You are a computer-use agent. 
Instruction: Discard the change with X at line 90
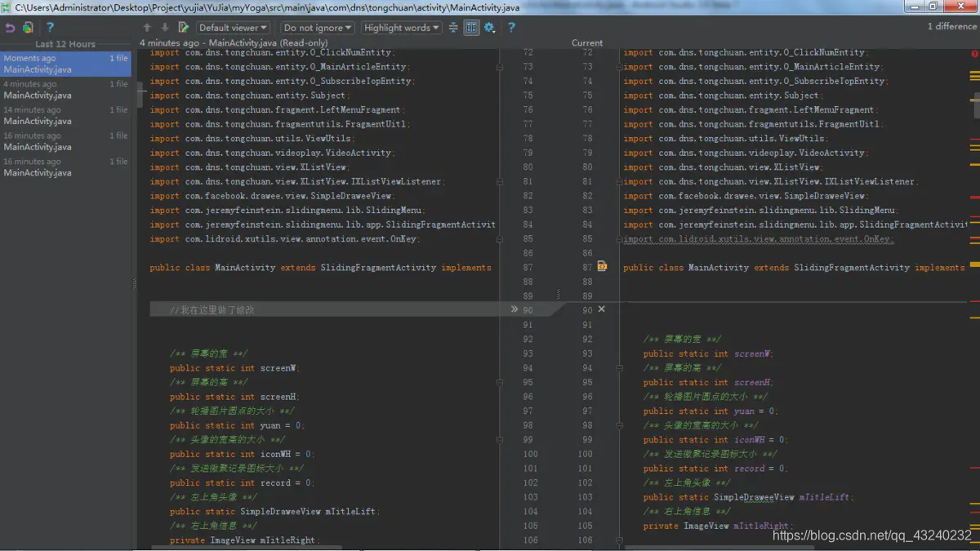pos(602,309)
